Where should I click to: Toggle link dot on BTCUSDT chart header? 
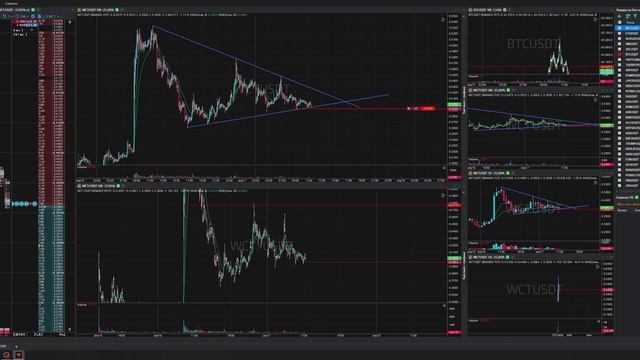point(504,10)
